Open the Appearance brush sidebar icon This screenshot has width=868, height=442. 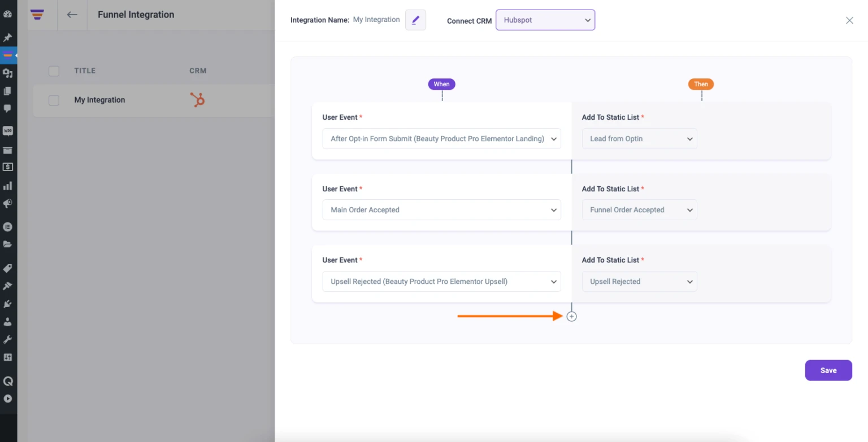click(8, 286)
